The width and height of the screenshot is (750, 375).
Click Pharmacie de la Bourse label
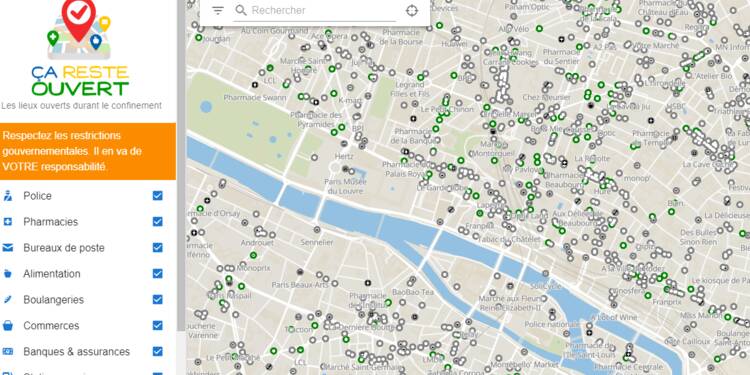[401, 37]
